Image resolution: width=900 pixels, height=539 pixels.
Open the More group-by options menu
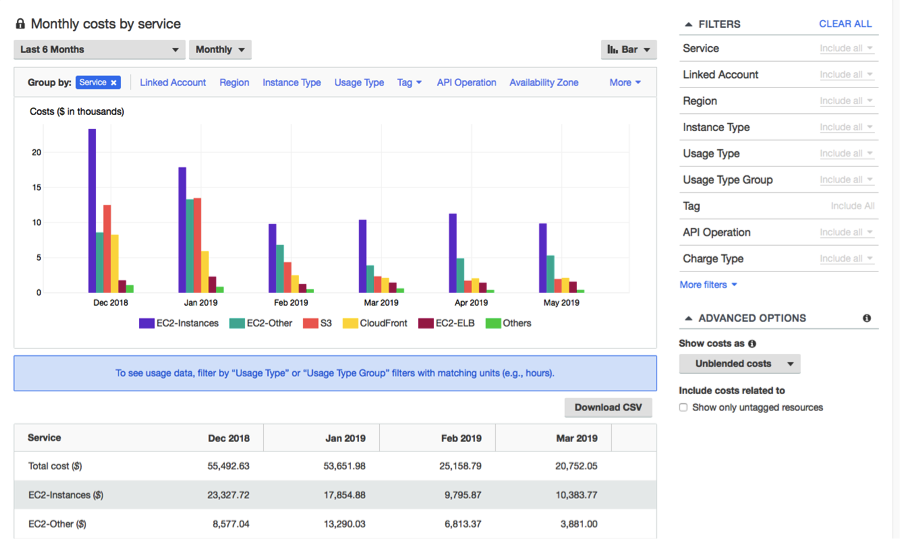pyautogui.click(x=625, y=83)
